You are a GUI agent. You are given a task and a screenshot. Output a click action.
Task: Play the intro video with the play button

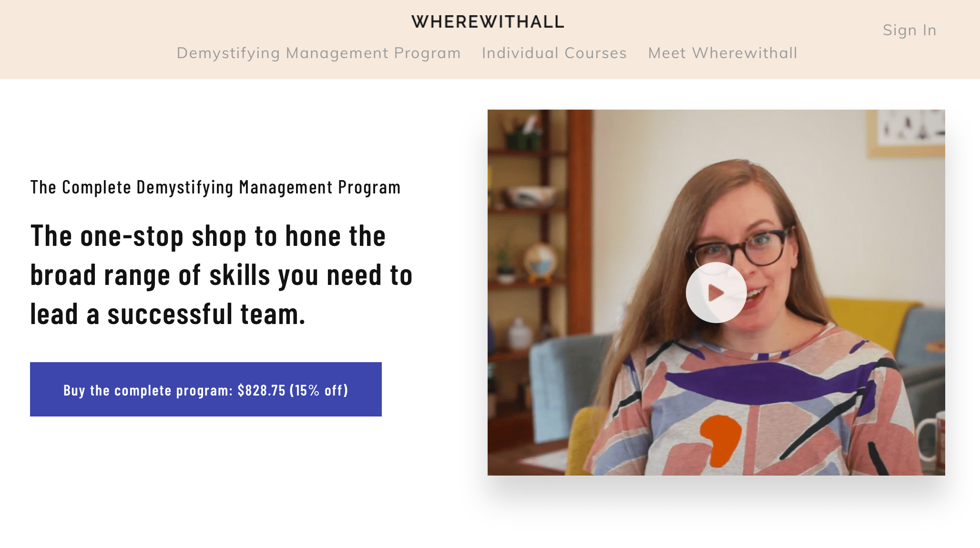tap(716, 293)
